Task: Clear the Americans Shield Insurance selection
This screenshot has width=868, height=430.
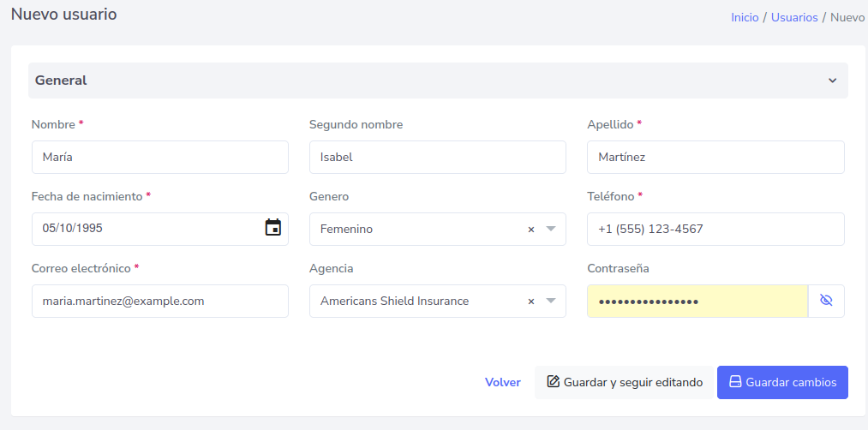Action: point(530,302)
